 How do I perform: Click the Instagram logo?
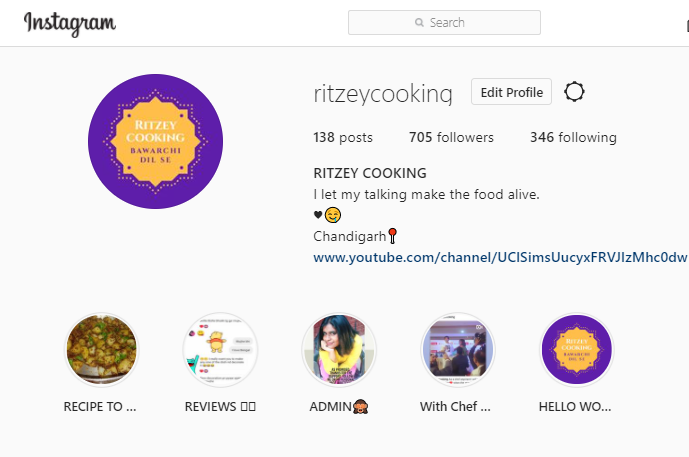70,23
